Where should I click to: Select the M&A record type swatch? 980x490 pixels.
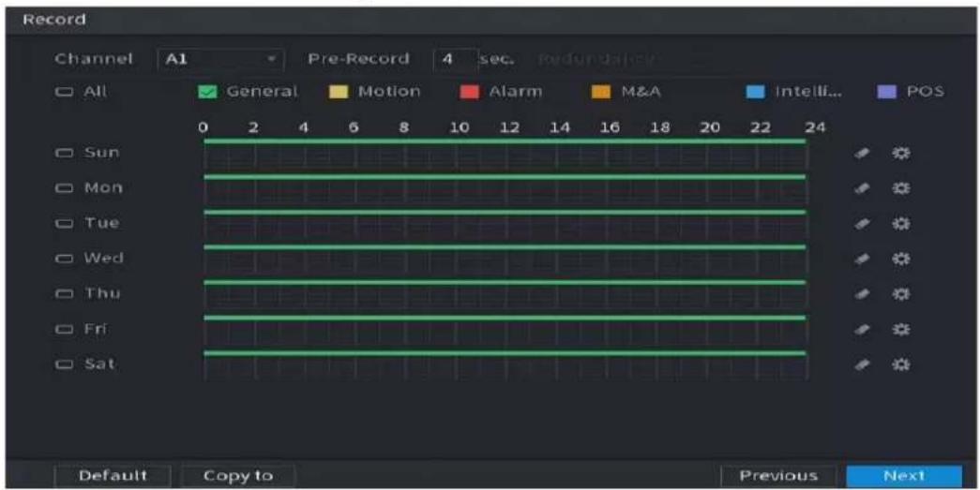tap(600, 93)
